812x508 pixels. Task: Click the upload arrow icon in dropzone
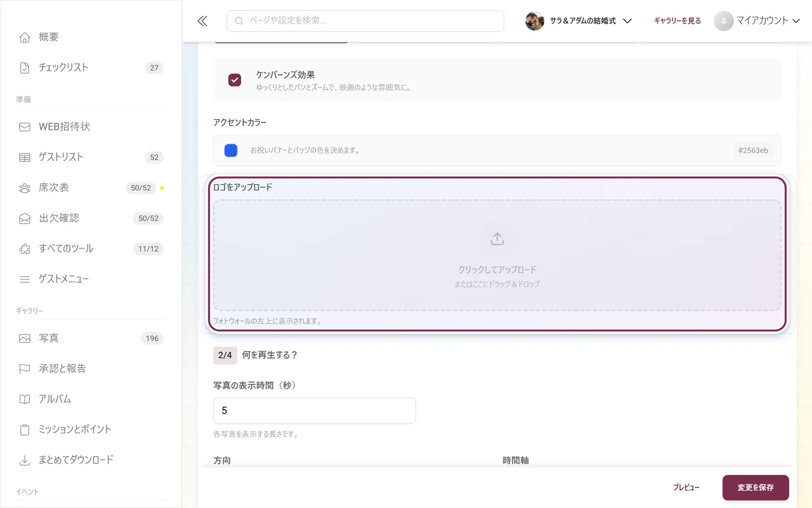click(497, 239)
